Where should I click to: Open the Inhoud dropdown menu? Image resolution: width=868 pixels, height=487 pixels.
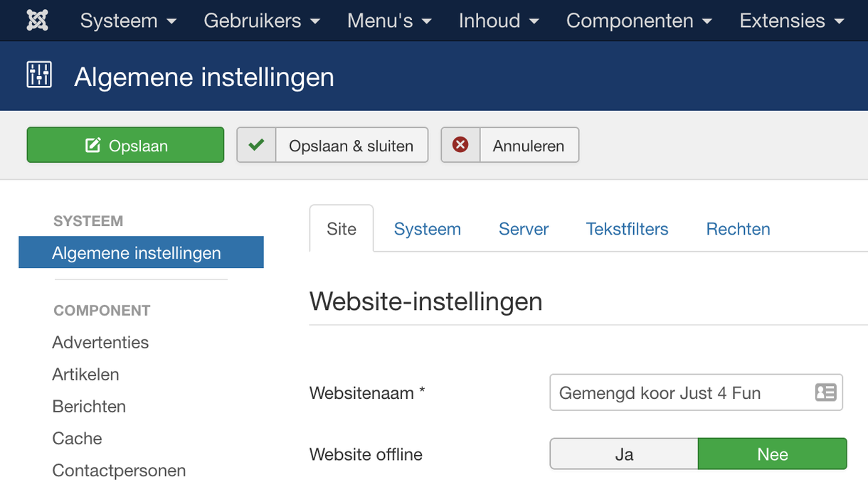coord(499,21)
